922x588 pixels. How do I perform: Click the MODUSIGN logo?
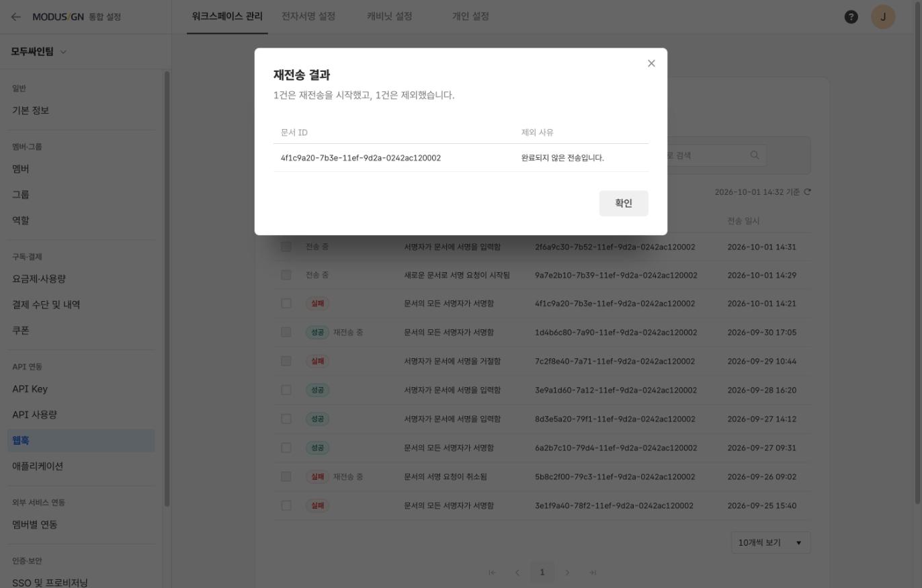58,17
